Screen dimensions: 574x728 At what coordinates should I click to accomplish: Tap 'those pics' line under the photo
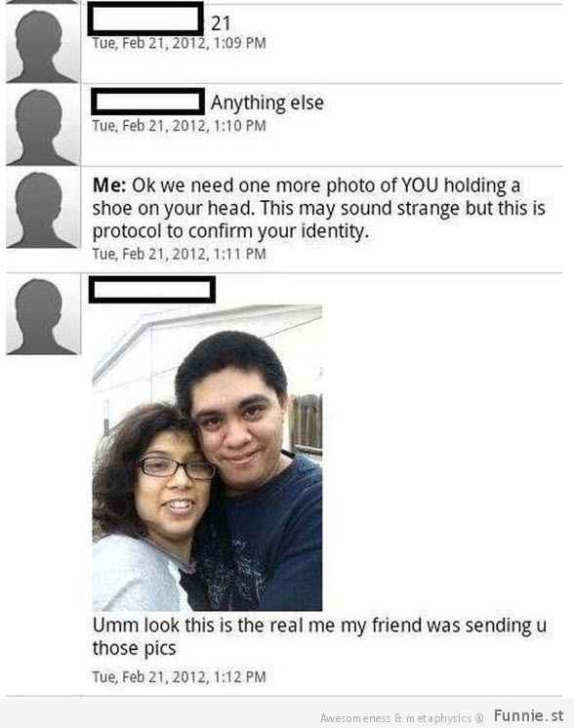(x=134, y=648)
